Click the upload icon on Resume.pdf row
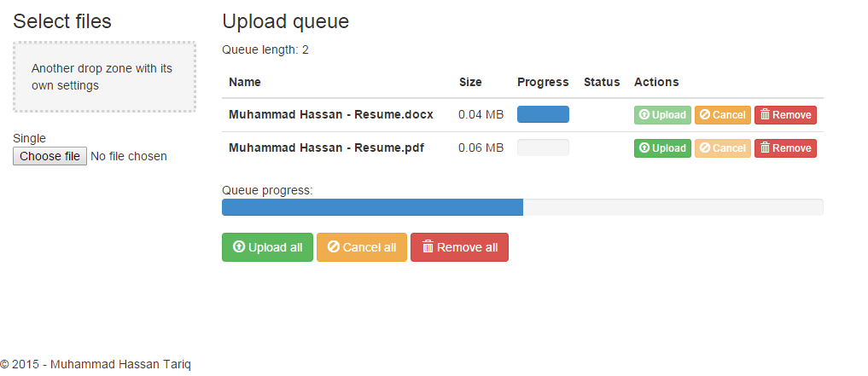868x376 pixels. (x=644, y=148)
